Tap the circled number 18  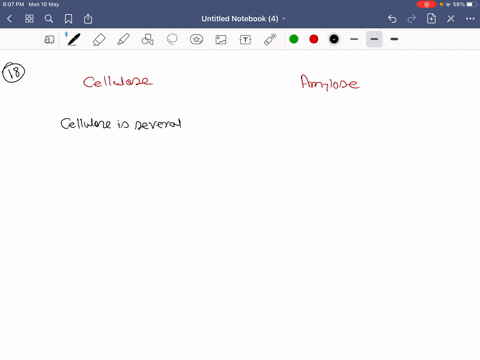pos(14,72)
